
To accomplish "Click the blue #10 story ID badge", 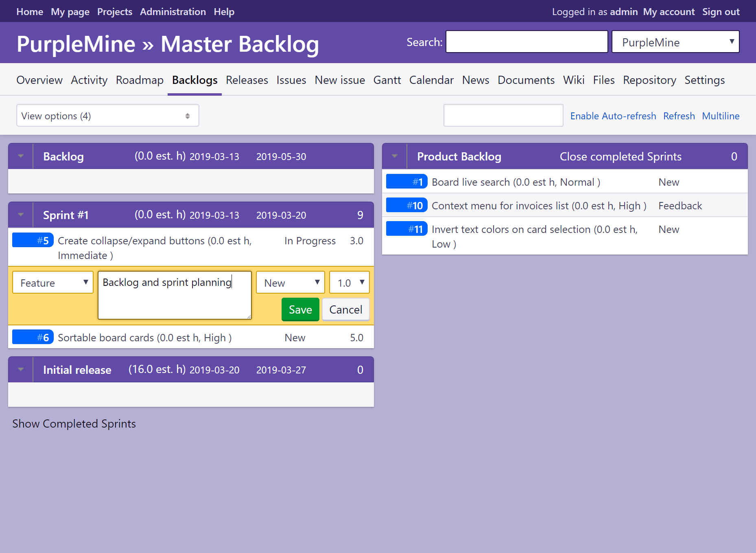I will tap(406, 206).
